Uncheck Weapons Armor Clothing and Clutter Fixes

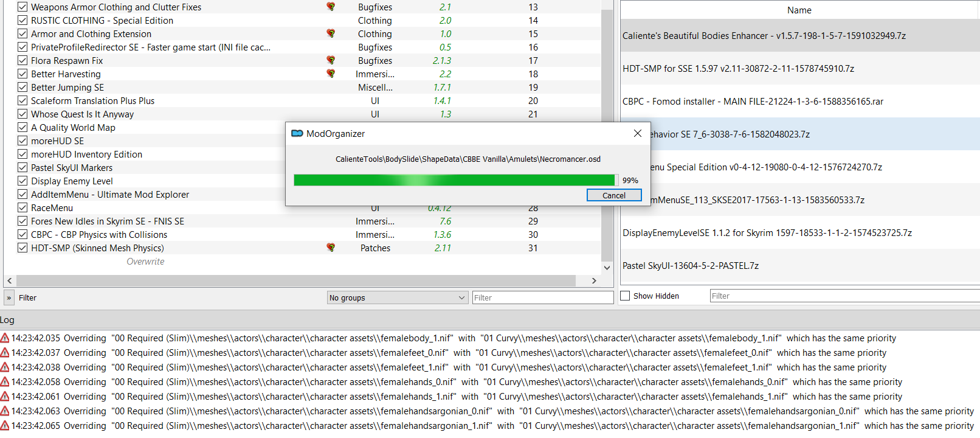[22, 7]
